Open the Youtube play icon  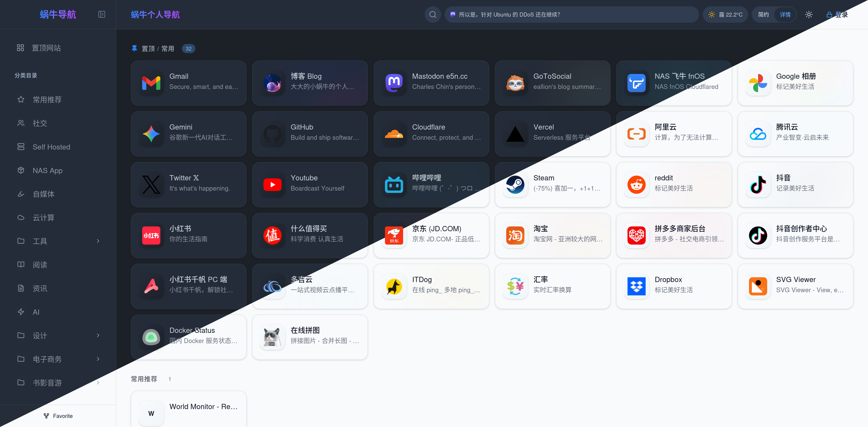point(273,185)
